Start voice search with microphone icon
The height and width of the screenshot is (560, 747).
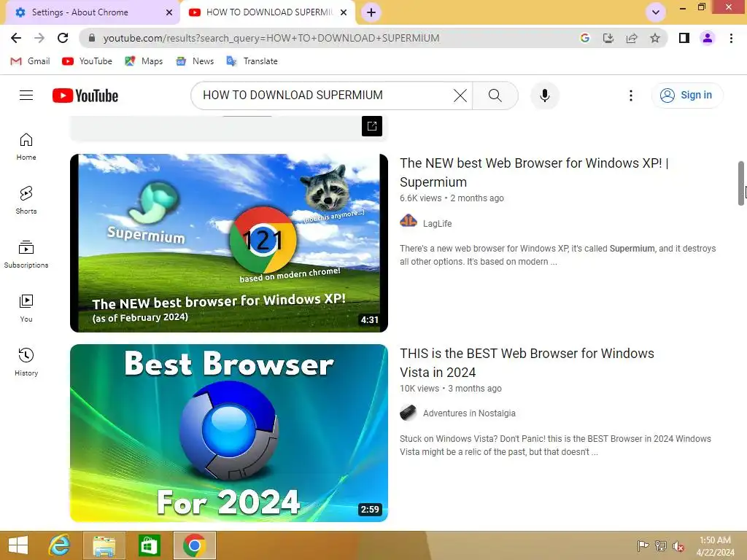click(544, 96)
